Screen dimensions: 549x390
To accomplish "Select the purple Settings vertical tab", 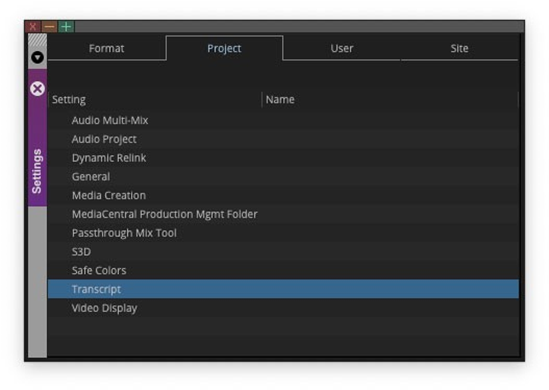I will [37, 137].
